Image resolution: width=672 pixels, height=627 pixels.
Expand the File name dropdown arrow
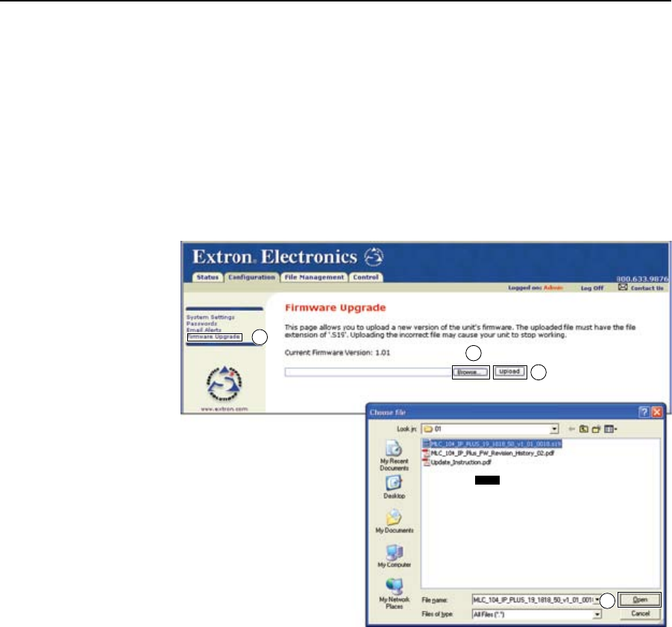click(x=597, y=600)
